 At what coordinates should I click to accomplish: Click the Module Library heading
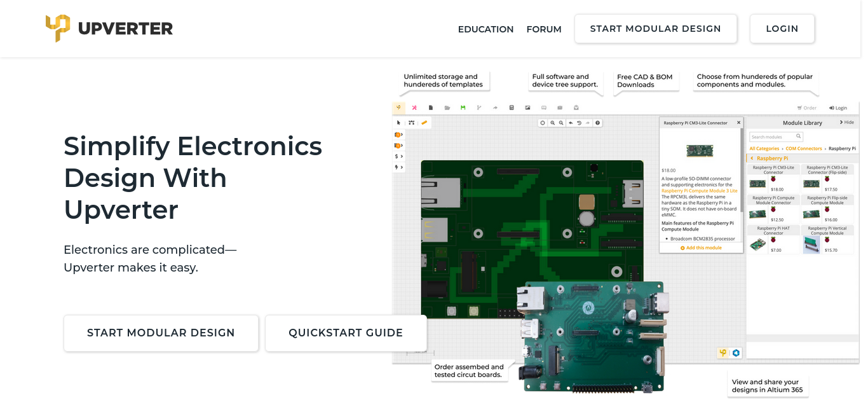click(x=802, y=123)
